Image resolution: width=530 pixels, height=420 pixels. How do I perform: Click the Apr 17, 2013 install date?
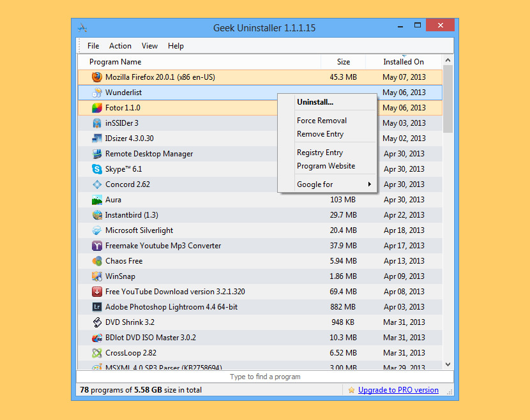click(x=404, y=246)
